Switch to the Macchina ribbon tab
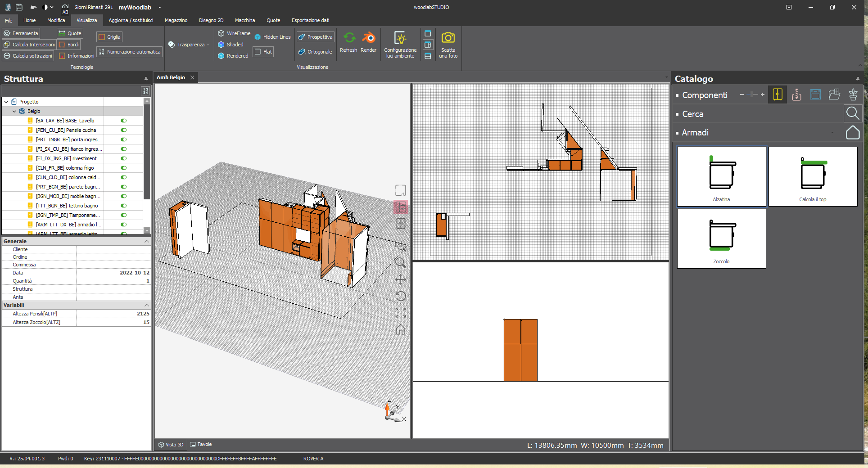The image size is (868, 468). (245, 20)
